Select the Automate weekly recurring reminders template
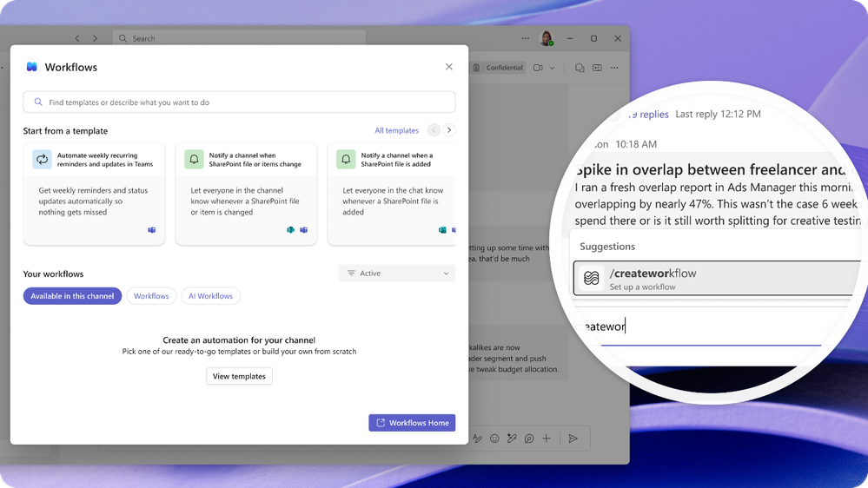The width and height of the screenshot is (868, 488). [x=94, y=195]
